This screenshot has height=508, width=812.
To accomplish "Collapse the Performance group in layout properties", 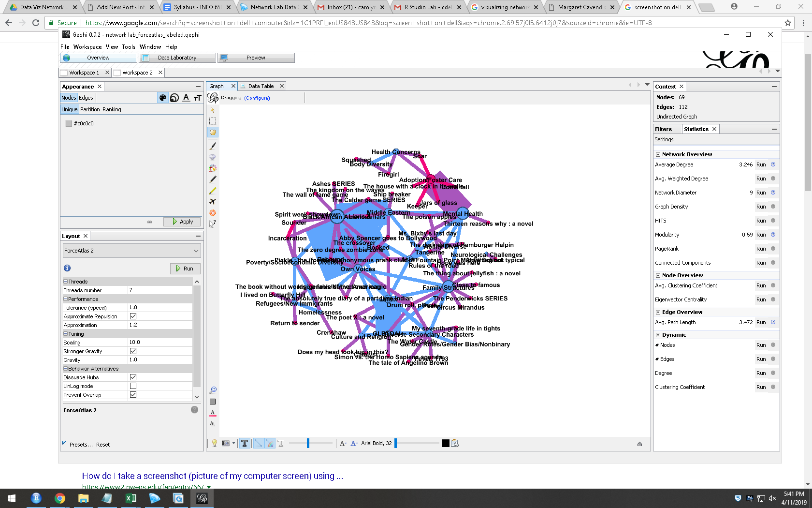I will tap(66, 299).
